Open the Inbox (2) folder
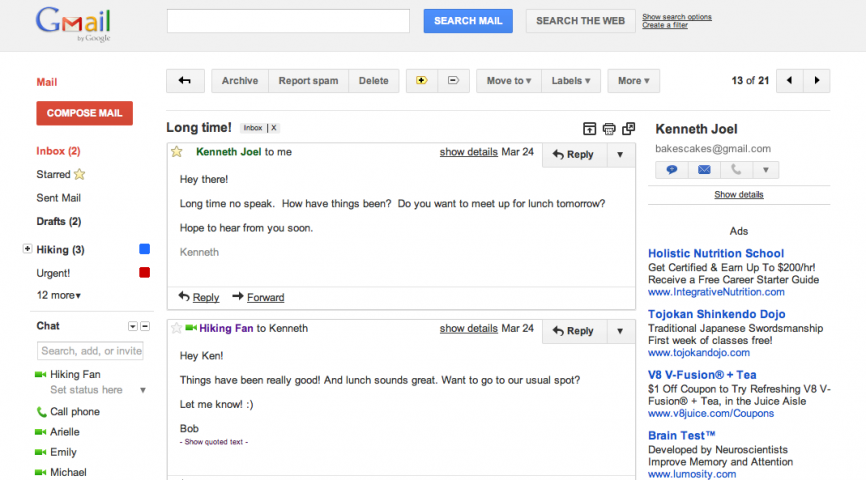 [x=58, y=151]
